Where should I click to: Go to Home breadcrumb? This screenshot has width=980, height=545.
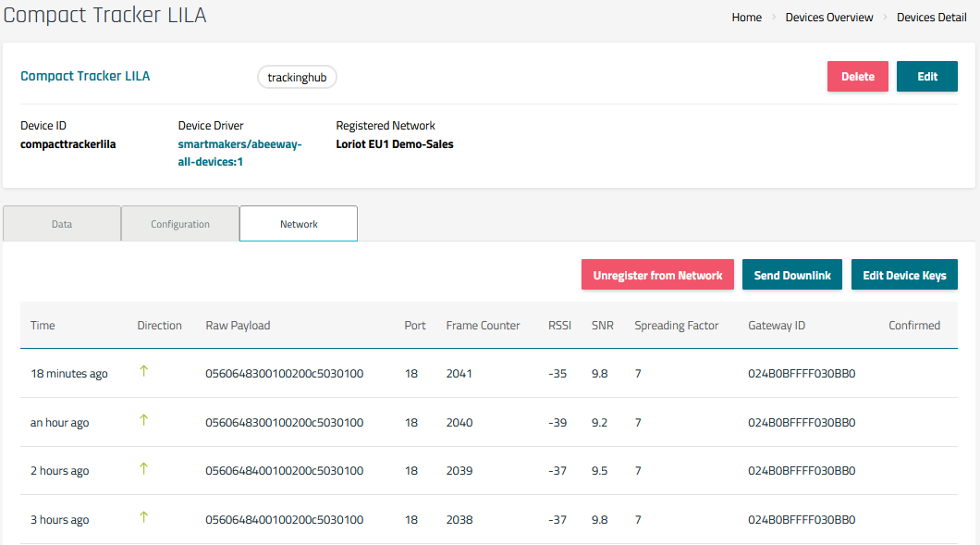746,18
